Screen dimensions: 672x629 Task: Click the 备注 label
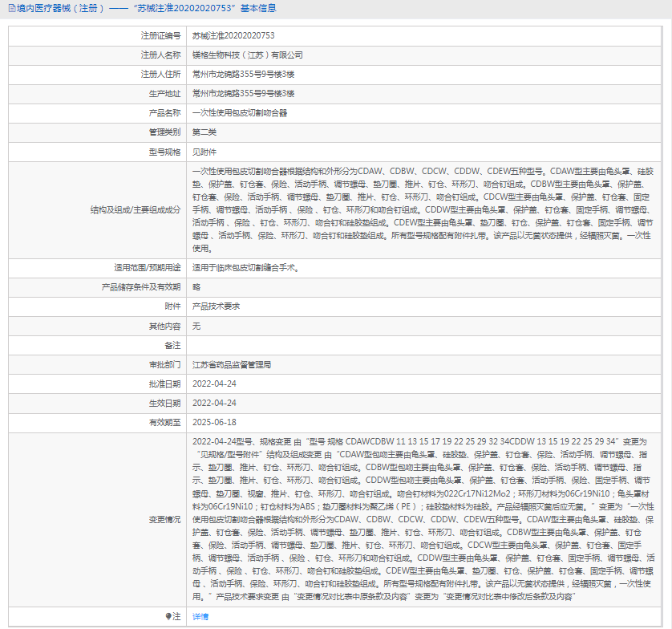coord(172,345)
